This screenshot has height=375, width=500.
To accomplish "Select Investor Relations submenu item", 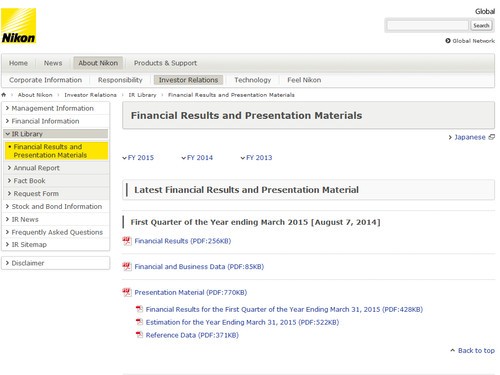I will pyautogui.click(x=188, y=80).
